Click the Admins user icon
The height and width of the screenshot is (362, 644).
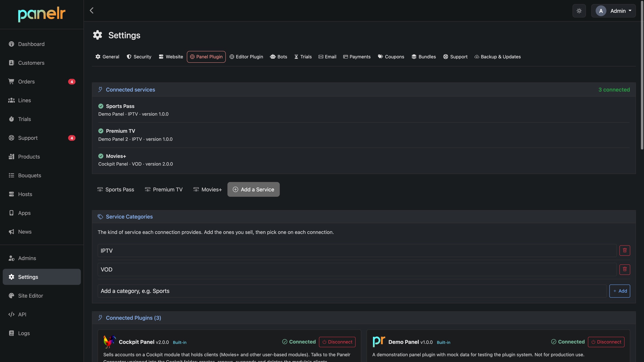coord(11,258)
